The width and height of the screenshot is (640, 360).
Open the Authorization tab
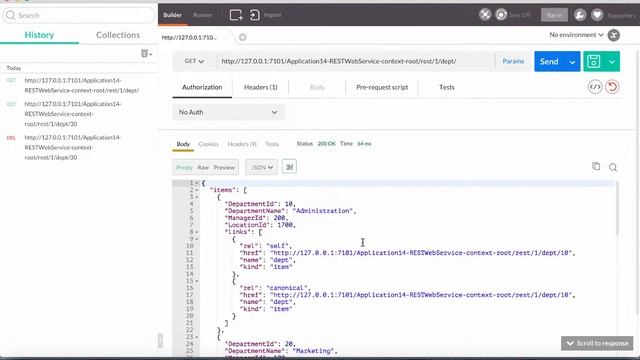[x=202, y=87]
